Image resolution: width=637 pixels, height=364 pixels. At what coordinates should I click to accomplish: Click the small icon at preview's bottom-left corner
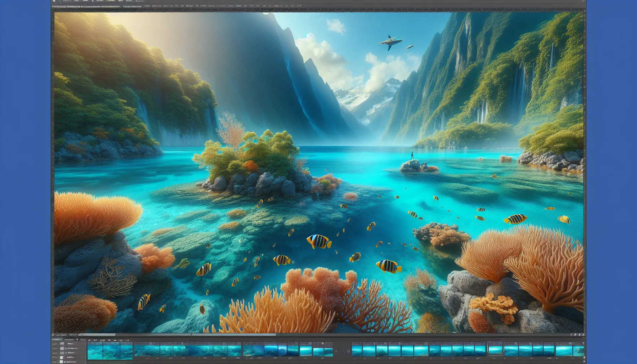(x=53, y=334)
